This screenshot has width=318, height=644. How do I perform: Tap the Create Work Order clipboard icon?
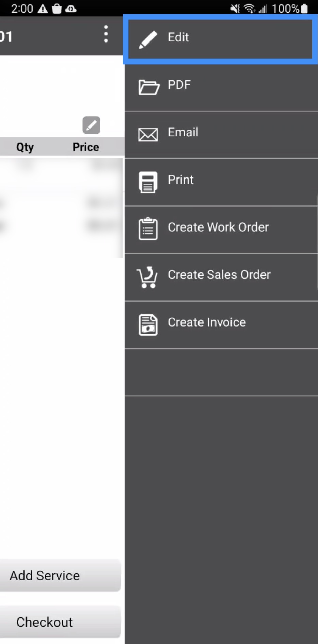point(148,229)
